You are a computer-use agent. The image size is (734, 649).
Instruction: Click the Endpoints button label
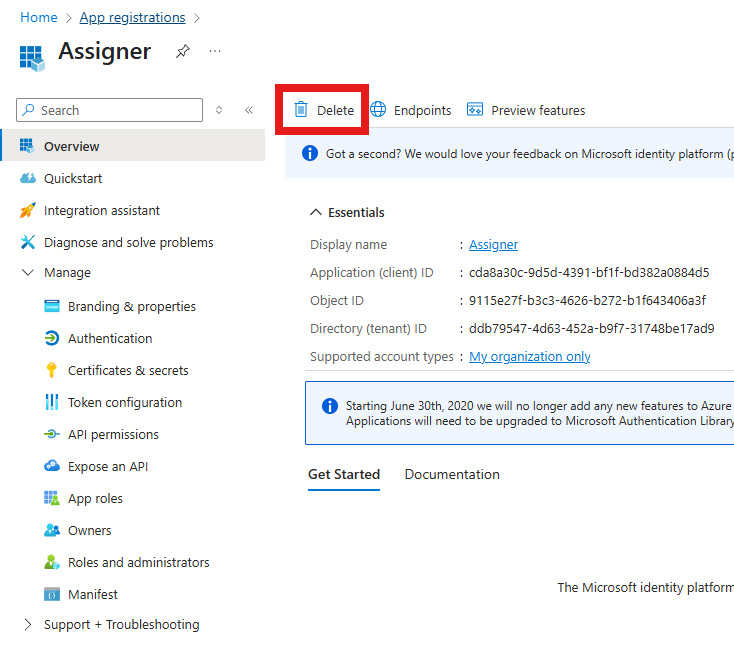pos(422,110)
